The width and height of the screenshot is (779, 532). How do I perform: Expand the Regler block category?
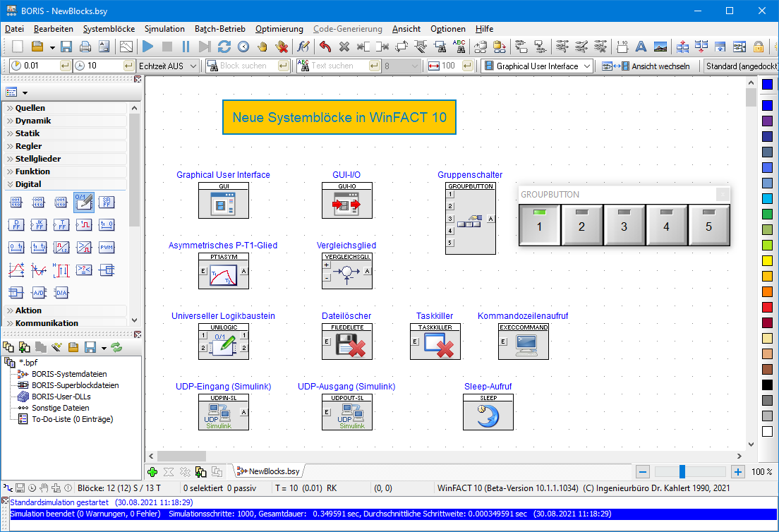tap(65, 146)
